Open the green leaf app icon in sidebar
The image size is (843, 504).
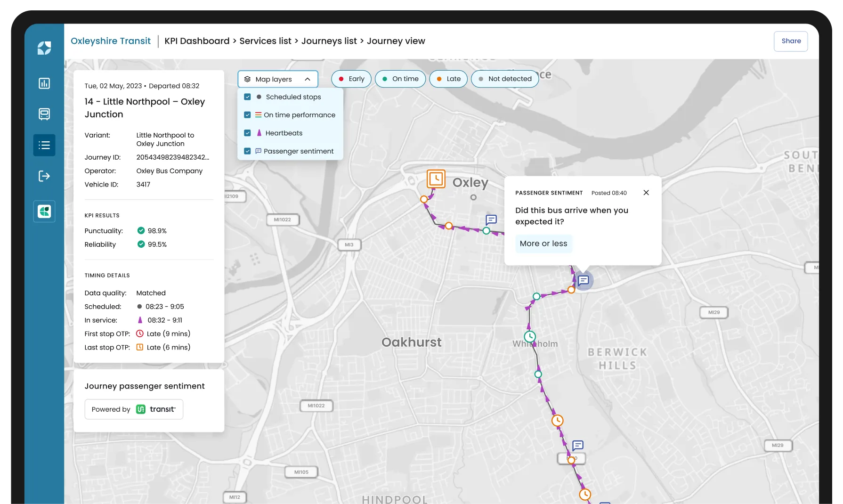(x=44, y=211)
